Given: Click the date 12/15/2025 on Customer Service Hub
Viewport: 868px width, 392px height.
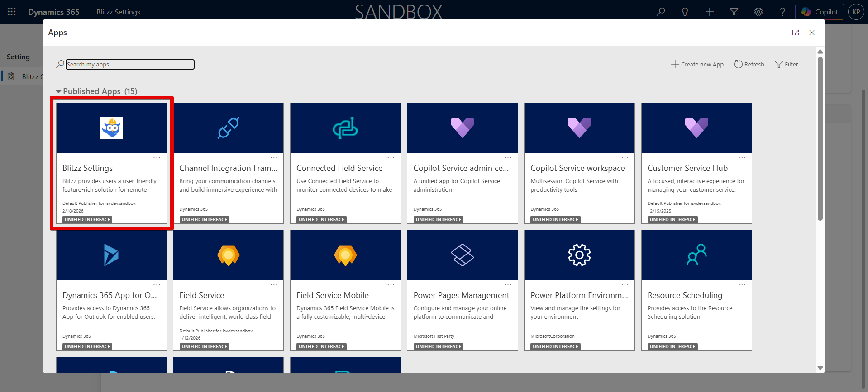Looking at the screenshot, I should [659, 211].
